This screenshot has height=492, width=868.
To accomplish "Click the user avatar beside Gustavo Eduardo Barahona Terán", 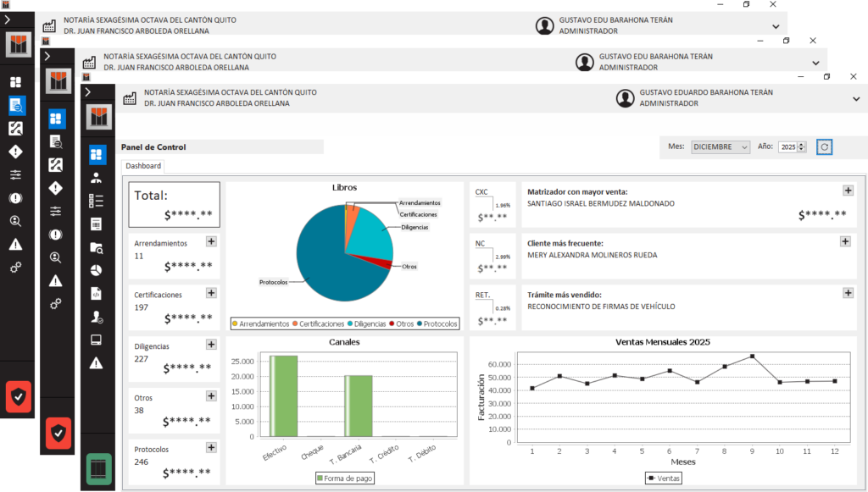I will (x=626, y=97).
